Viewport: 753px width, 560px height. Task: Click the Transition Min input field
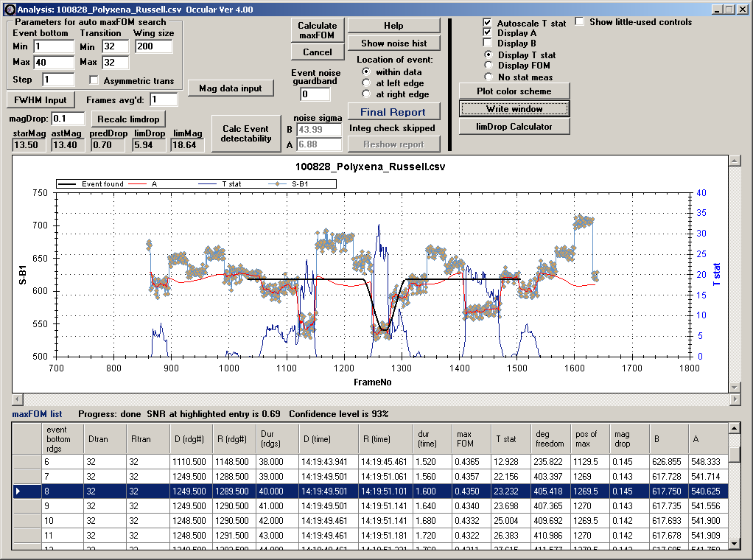point(115,46)
